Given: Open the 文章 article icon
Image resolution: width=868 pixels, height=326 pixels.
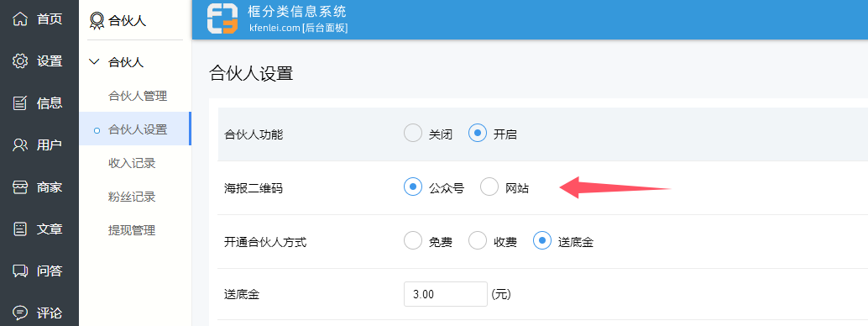Looking at the screenshot, I should point(20,229).
